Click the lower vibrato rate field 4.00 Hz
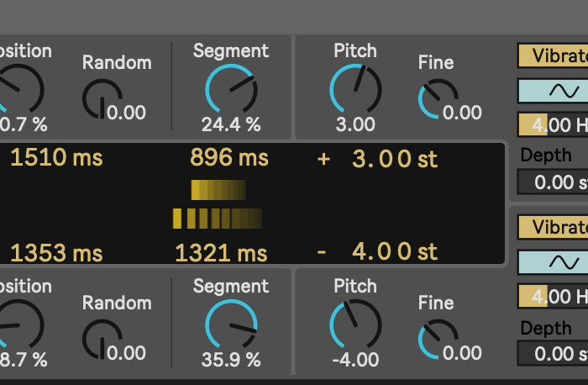 [553, 296]
